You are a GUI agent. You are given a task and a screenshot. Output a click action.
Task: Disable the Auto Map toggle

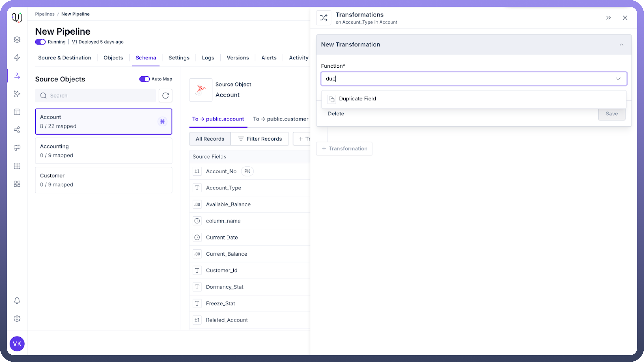145,79
